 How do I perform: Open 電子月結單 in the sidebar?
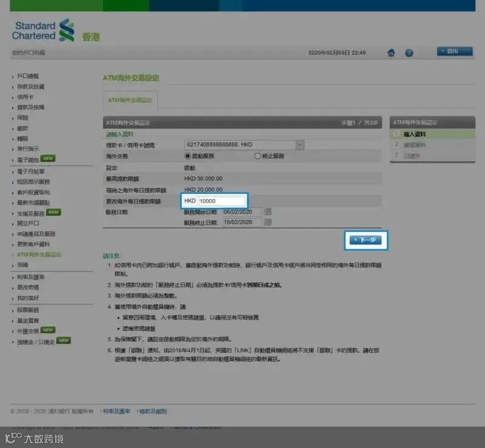31,172
